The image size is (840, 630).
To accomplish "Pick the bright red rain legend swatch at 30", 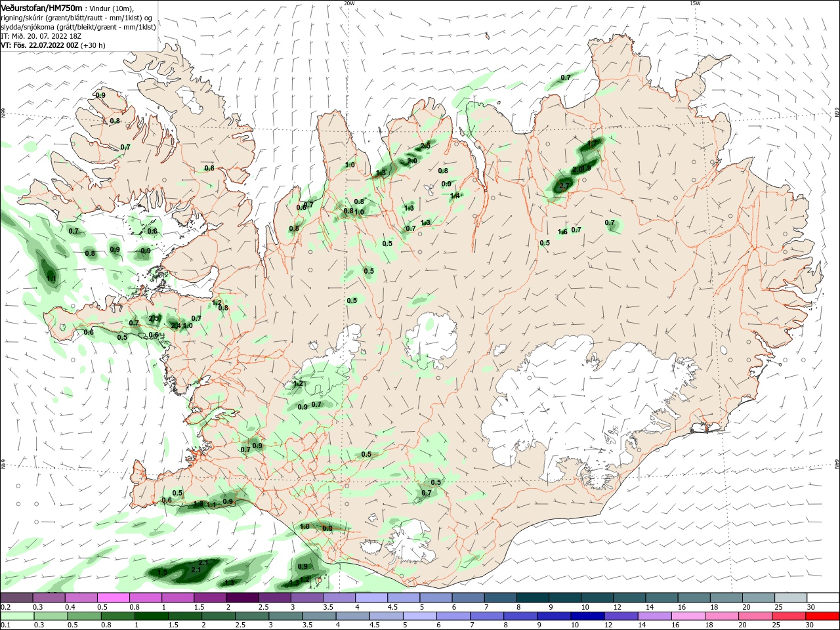I will pos(824,616).
